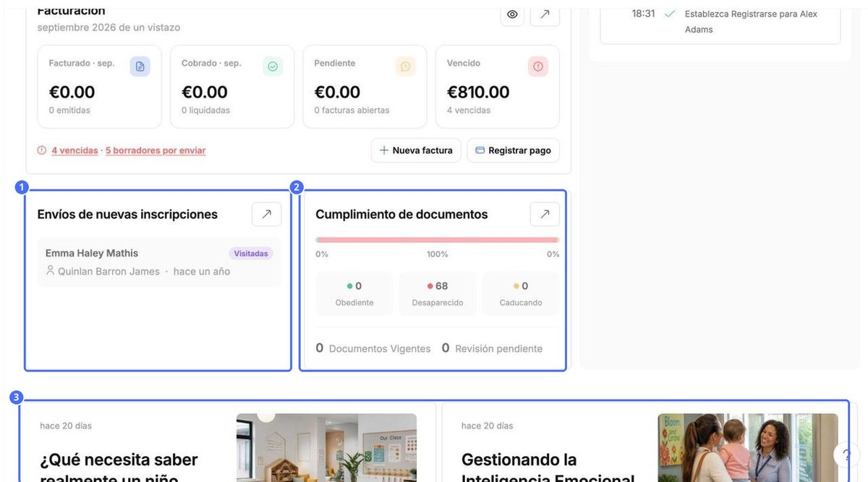Screen dimensions: 868x482
Task: Click the Visitadas status badge
Action: click(251, 254)
